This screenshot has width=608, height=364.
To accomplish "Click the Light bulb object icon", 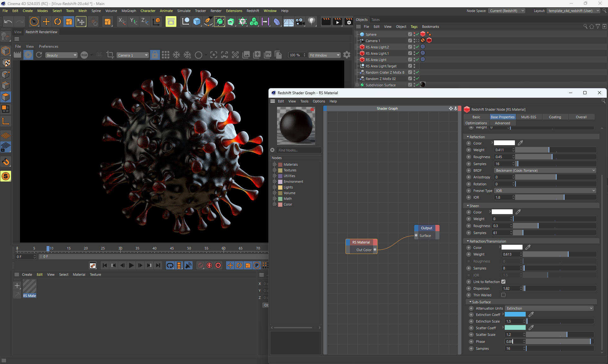I will point(312,22).
